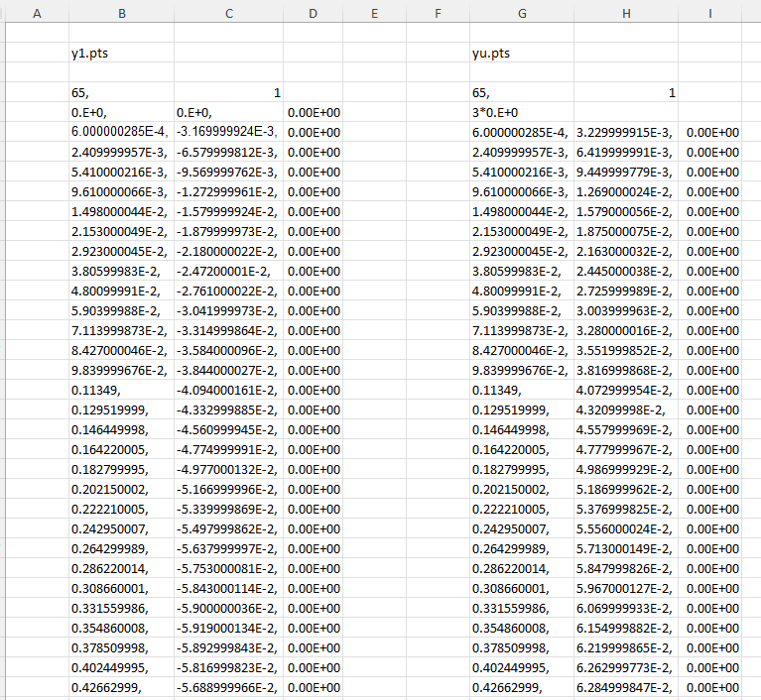Screen dimensions: 761x700
Task: Click cell -4.094000161E-2
Action: point(229,390)
